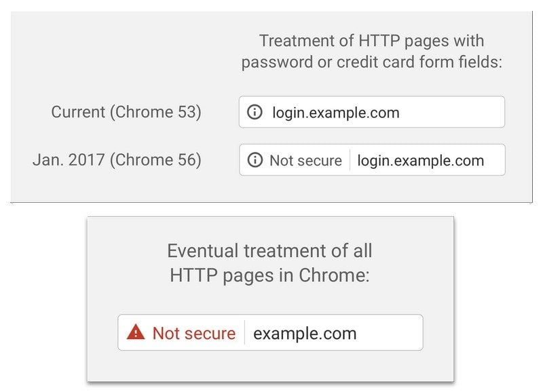Select login.example.com URL in Chrome 56 bar
This screenshot has height=392, width=543.
point(420,161)
